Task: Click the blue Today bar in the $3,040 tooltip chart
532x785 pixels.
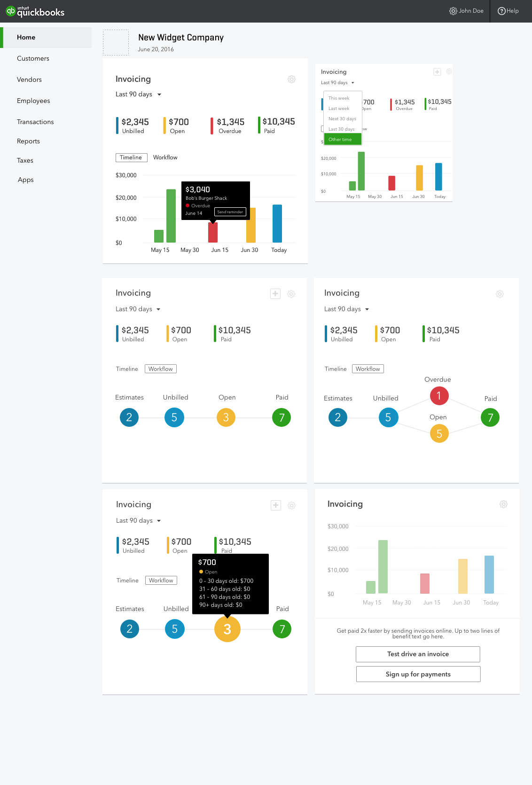Action: click(277, 224)
